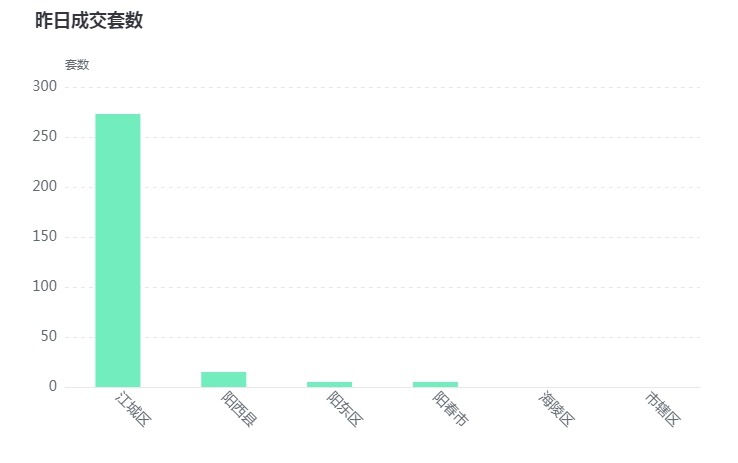Screen dimensions: 738x463
Task: Click the 阳春市 axis label
Action: click(451, 408)
